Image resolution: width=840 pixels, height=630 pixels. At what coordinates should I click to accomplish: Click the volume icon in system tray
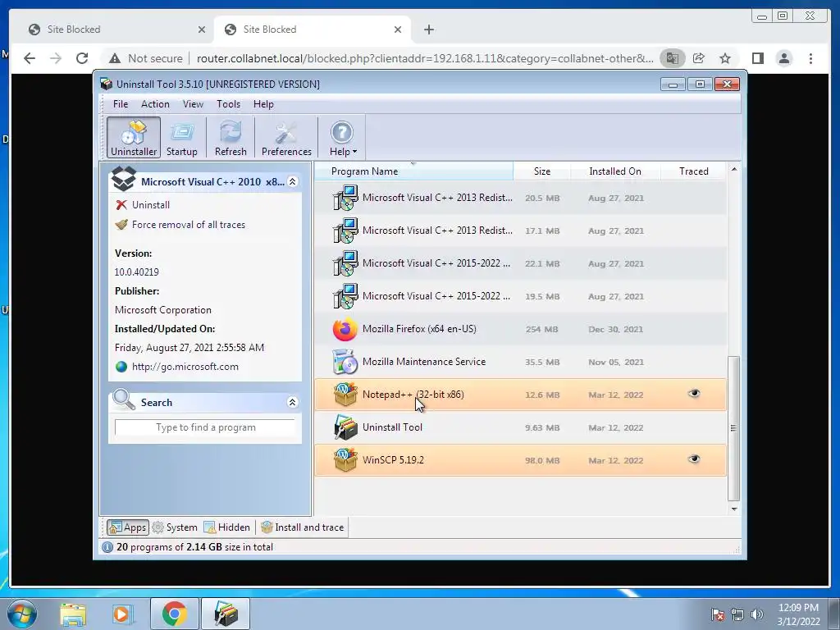point(757,614)
